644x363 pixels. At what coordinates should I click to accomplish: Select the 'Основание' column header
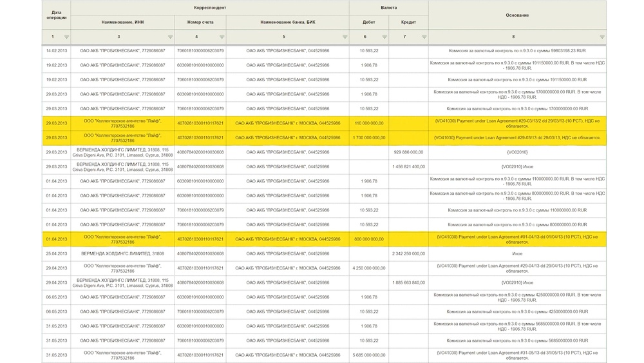[x=517, y=15]
